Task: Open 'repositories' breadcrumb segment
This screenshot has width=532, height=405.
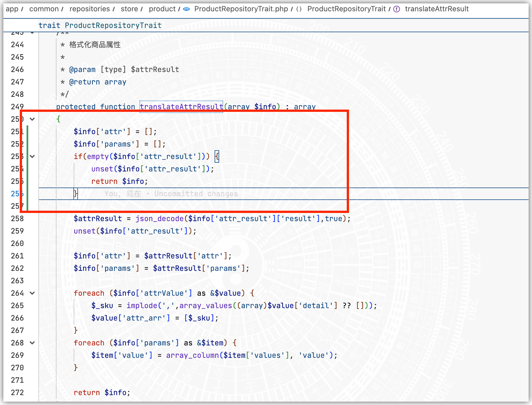Action: (90, 9)
